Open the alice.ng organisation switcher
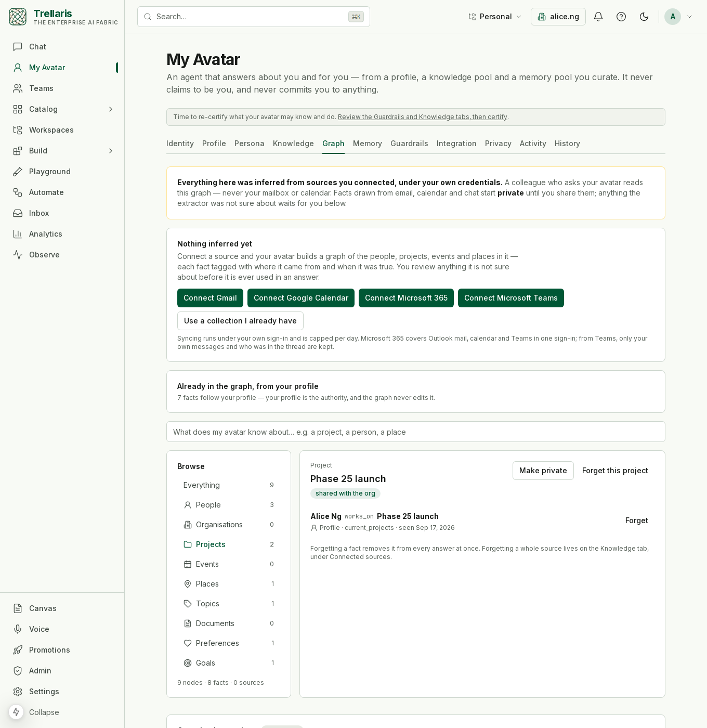 coord(558,17)
